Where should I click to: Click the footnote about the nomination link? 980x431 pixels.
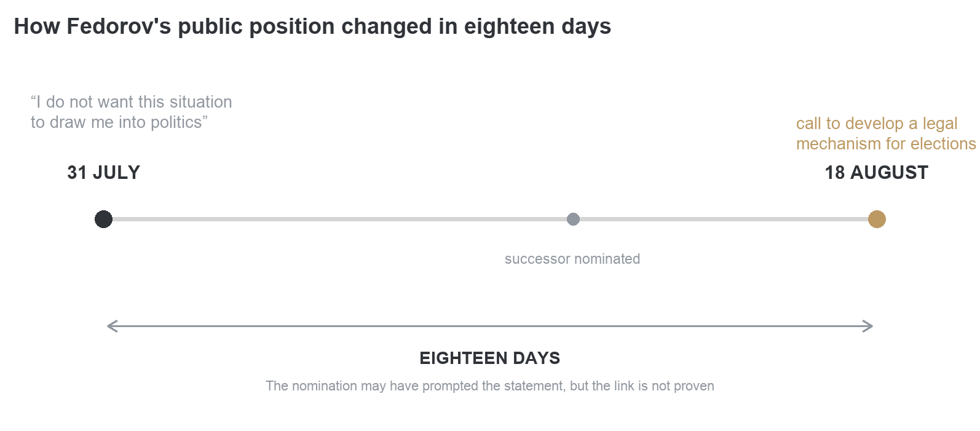pos(490,386)
